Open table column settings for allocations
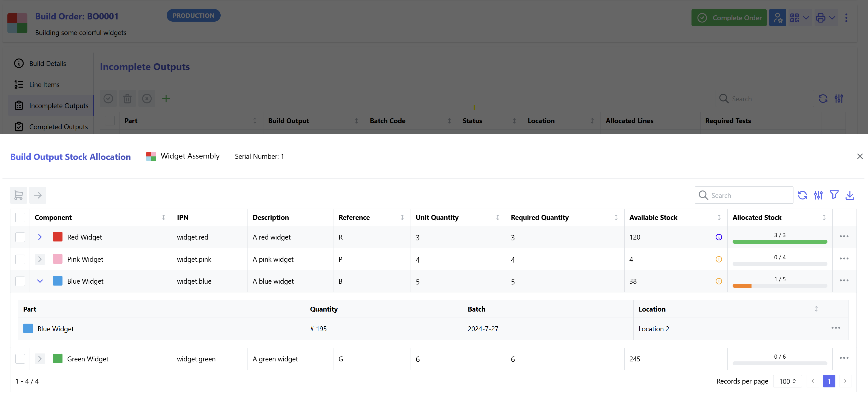Image resolution: width=868 pixels, height=400 pixels. 818,195
